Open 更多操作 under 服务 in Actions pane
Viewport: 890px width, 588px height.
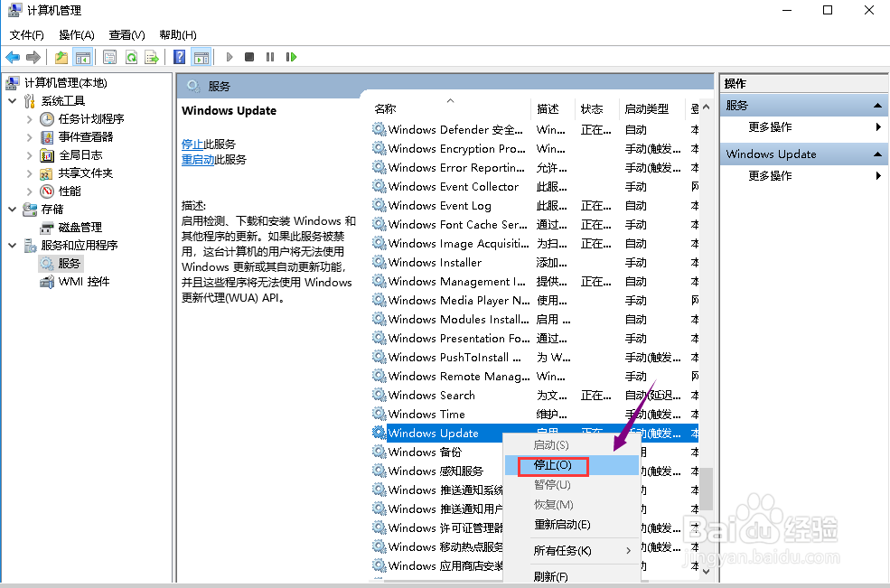(x=804, y=127)
